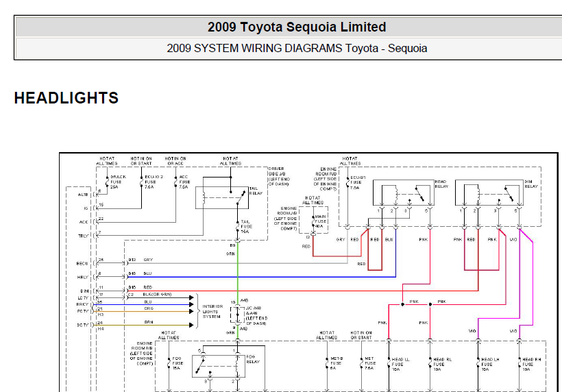Click the H3 connector label

pos(101,315)
